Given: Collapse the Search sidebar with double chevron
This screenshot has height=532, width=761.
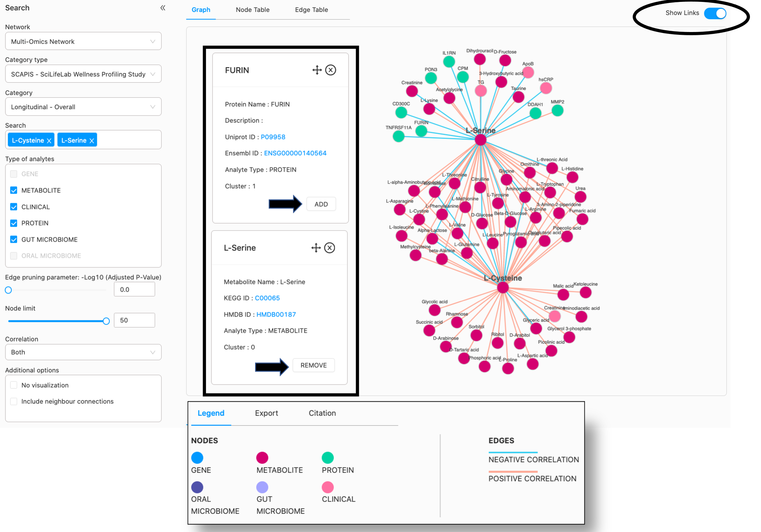Looking at the screenshot, I should (163, 8).
